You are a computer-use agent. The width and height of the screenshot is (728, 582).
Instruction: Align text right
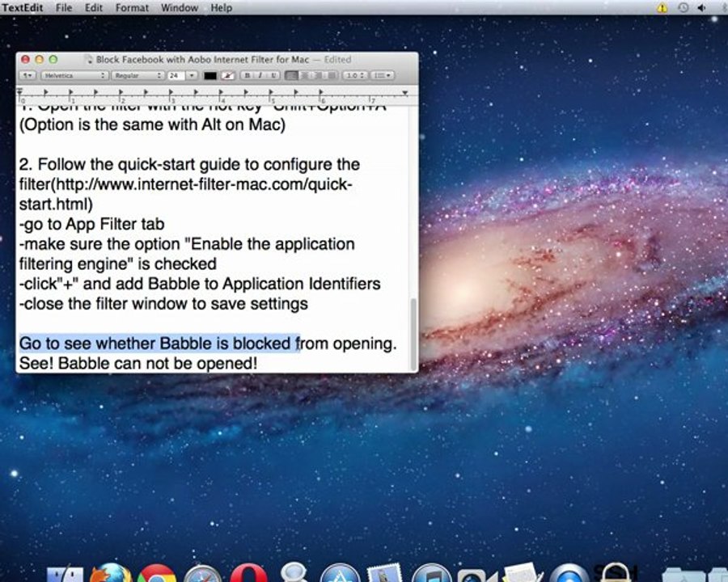318,75
